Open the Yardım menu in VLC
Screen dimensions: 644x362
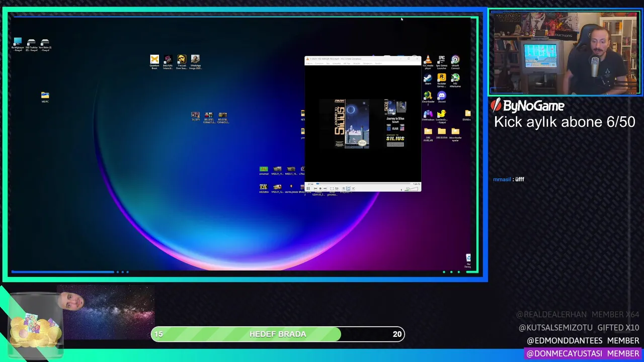(378, 63)
